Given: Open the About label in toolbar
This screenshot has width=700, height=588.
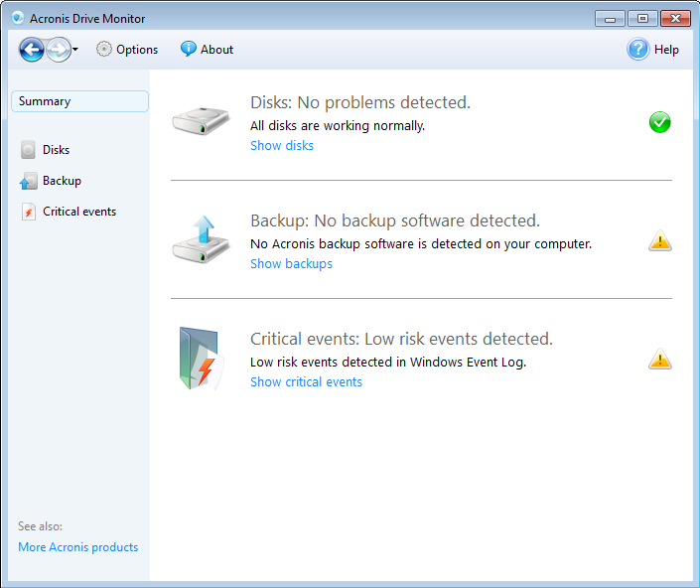Looking at the screenshot, I should (216, 50).
